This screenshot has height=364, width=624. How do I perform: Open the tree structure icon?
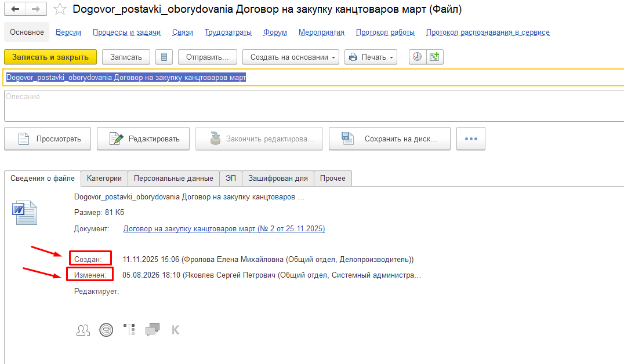(x=129, y=329)
